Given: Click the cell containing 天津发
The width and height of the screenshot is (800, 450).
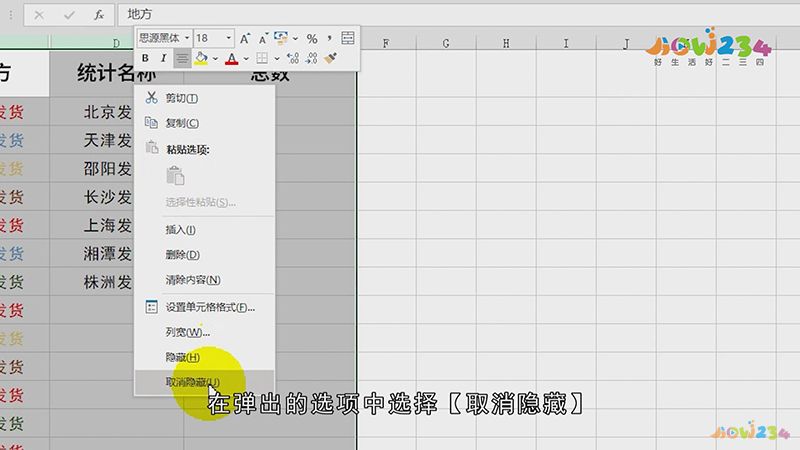Looking at the screenshot, I should [108, 140].
